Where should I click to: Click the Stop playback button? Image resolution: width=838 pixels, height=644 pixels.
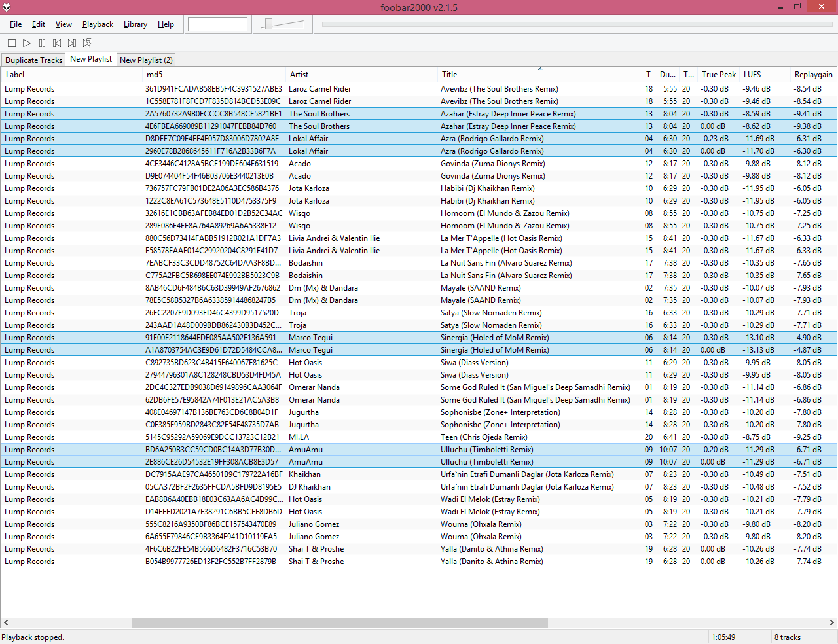click(x=12, y=43)
